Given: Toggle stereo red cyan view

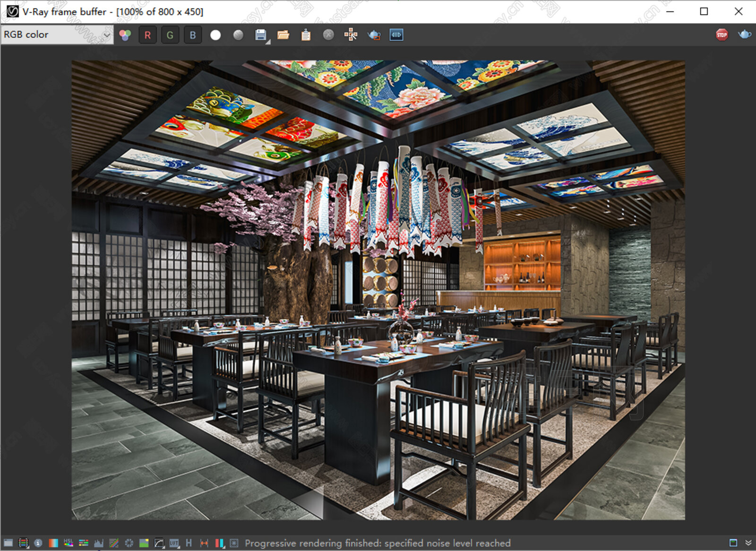Looking at the screenshot, I should pyautogui.click(x=219, y=543).
